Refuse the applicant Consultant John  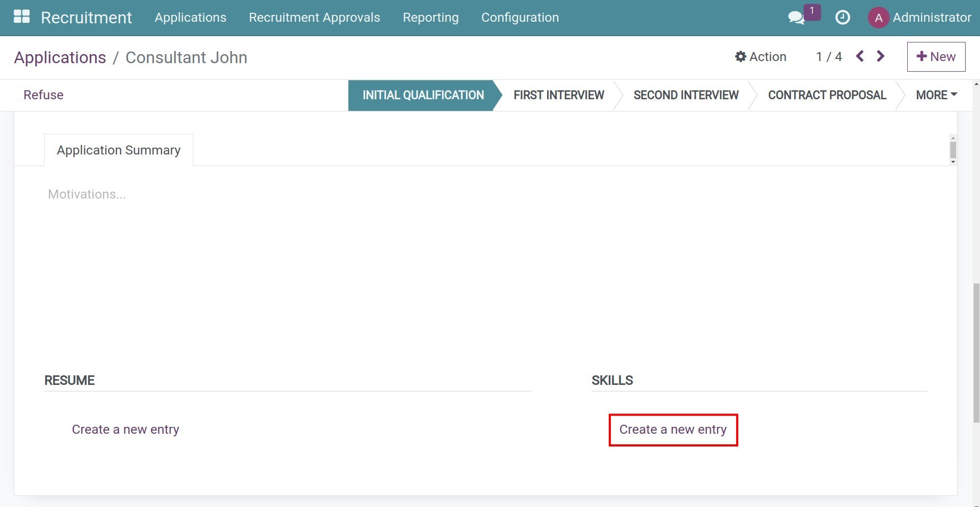click(x=43, y=95)
